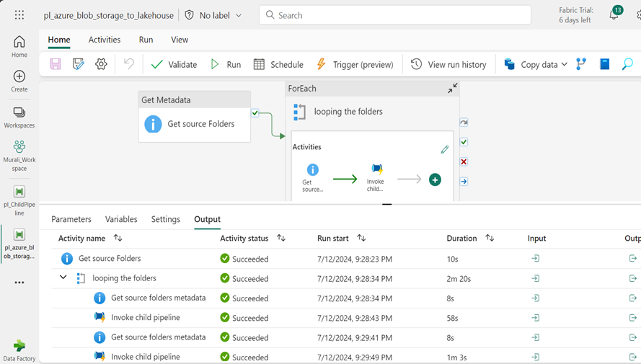641x364 pixels.
Task: Add activity with the plus icon in ForEach
Action: click(x=435, y=179)
